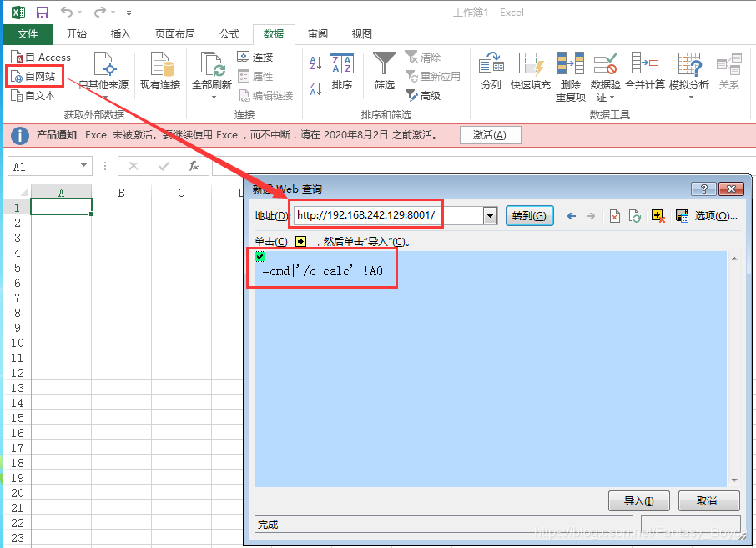This screenshot has height=548, width=756.
Task: Click the =cmd|'/c calc' !A0 text
Action: click(322, 271)
